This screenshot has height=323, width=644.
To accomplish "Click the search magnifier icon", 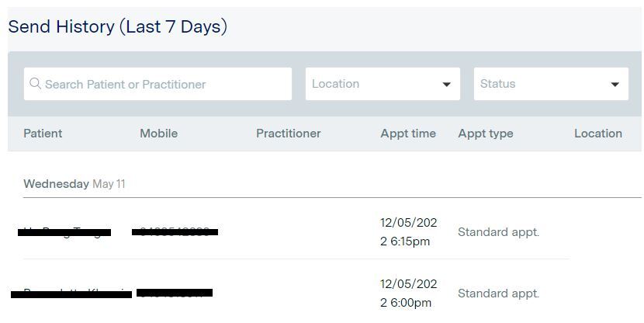I will pyautogui.click(x=35, y=84).
